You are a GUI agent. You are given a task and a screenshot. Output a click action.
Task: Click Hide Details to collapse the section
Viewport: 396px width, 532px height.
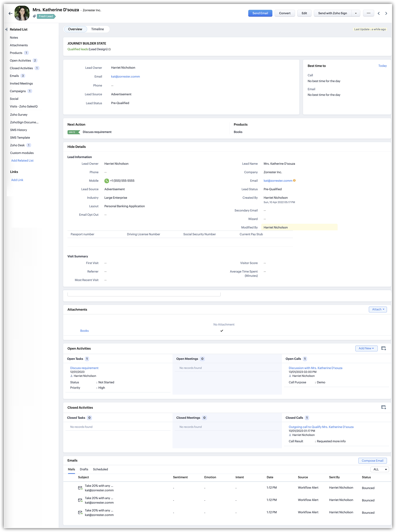(x=76, y=147)
